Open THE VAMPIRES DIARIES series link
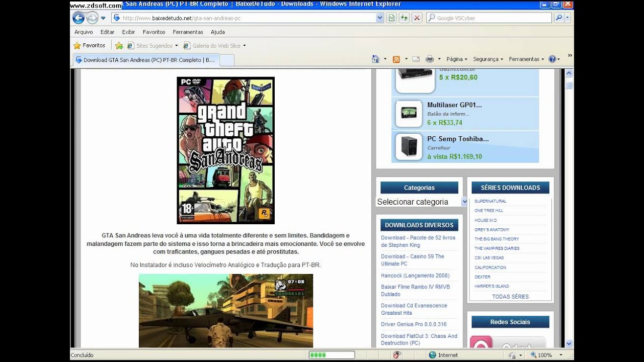This screenshot has width=644, height=362. tap(497, 248)
